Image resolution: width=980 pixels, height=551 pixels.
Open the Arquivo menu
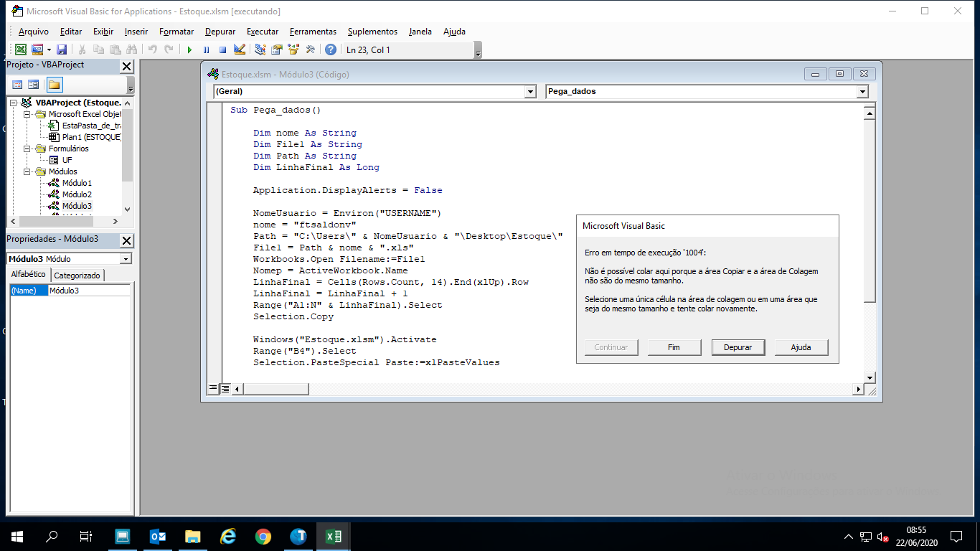pos(34,32)
